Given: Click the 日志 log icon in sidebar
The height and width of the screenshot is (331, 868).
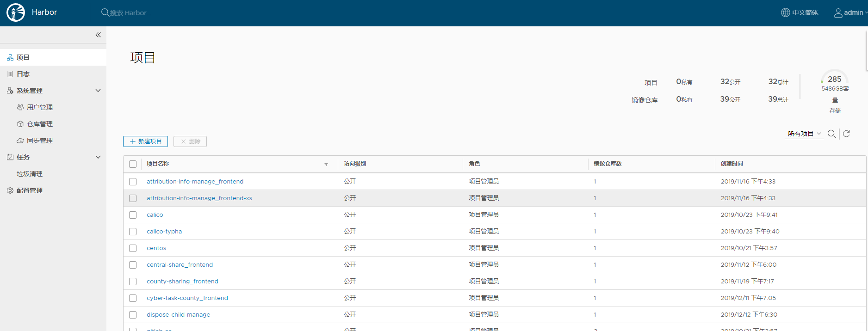Looking at the screenshot, I should 10,74.
